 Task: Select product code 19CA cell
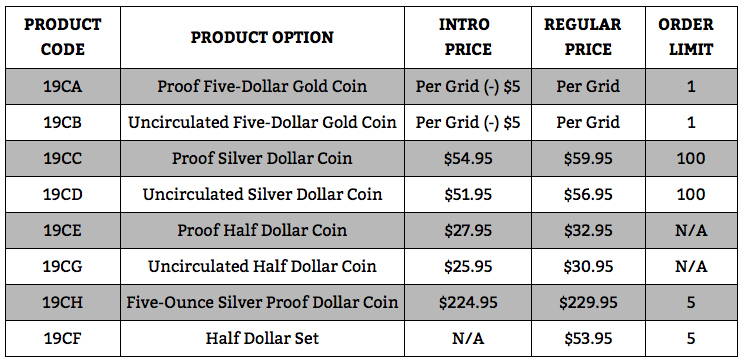pos(63,86)
